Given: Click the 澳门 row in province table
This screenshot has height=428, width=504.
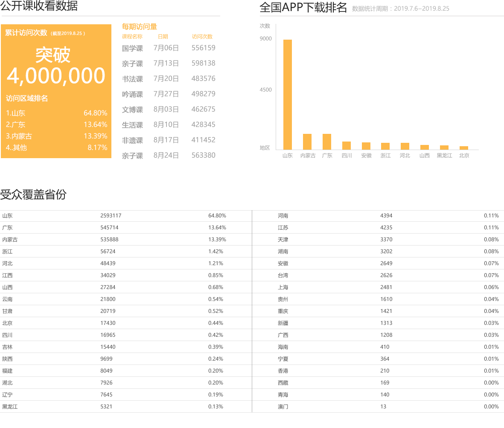Looking at the screenshot, I should point(283,407).
